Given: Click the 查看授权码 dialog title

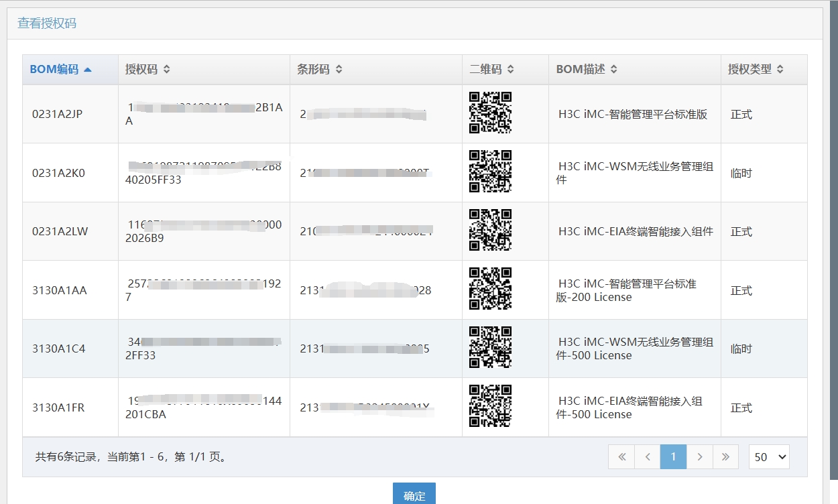Looking at the screenshot, I should (47, 23).
